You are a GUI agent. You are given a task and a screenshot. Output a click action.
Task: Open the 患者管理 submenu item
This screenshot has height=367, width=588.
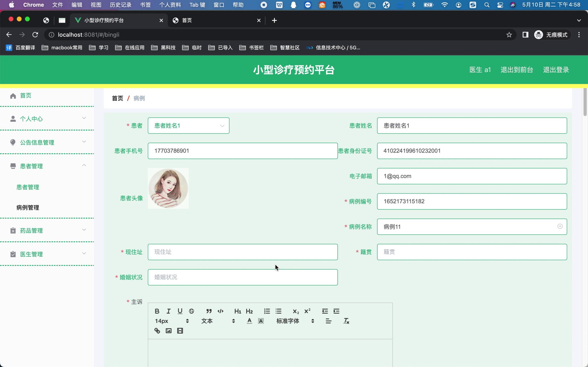click(x=28, y=187)
